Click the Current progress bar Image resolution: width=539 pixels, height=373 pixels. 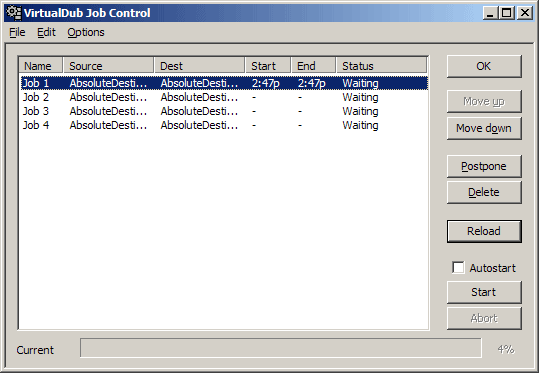281,348
